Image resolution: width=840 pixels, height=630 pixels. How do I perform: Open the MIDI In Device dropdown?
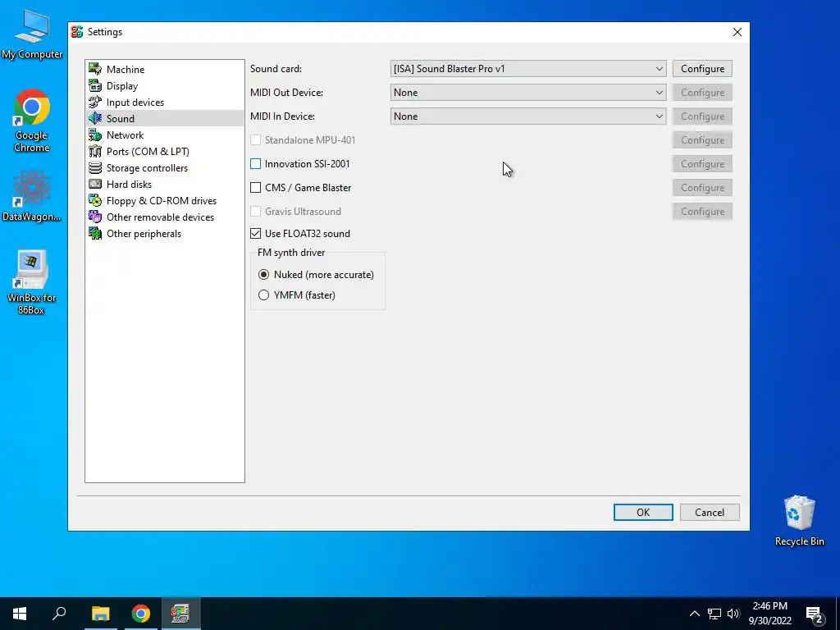pyautogui.click(x=528, y=116)
